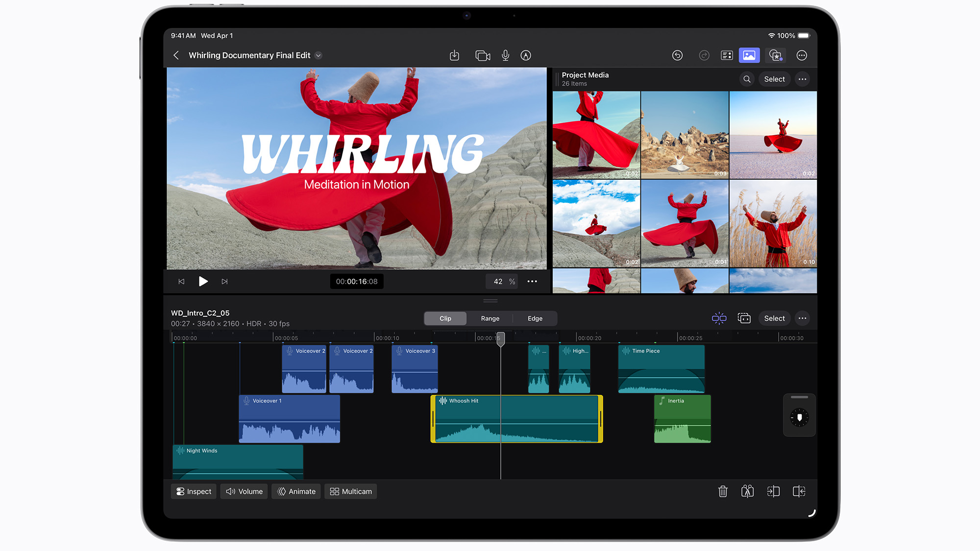Screen dimensions: 980x551
Task: Toggle the inspector panel layout icon
Action: point(727,55)
